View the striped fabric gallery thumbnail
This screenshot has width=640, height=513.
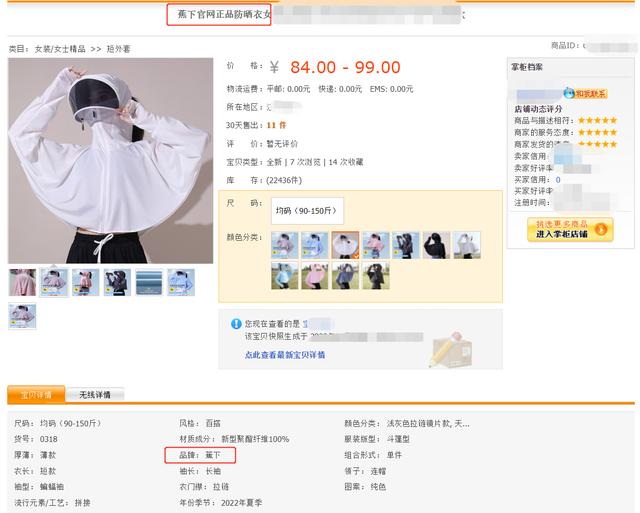(149, 282)
